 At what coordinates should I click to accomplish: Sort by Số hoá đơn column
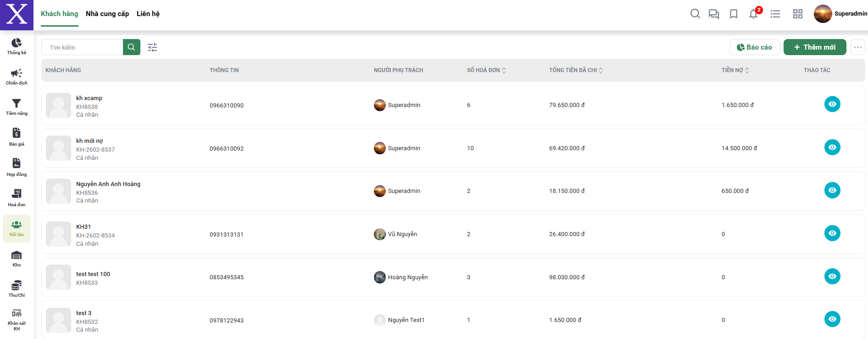pyautogui.click(x=504, y=70)
